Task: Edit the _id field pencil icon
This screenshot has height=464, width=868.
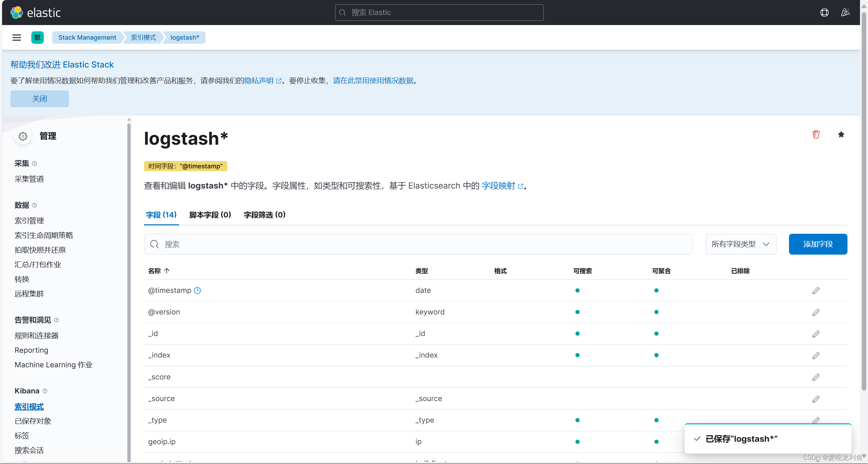Action: [x=816, y=334]
